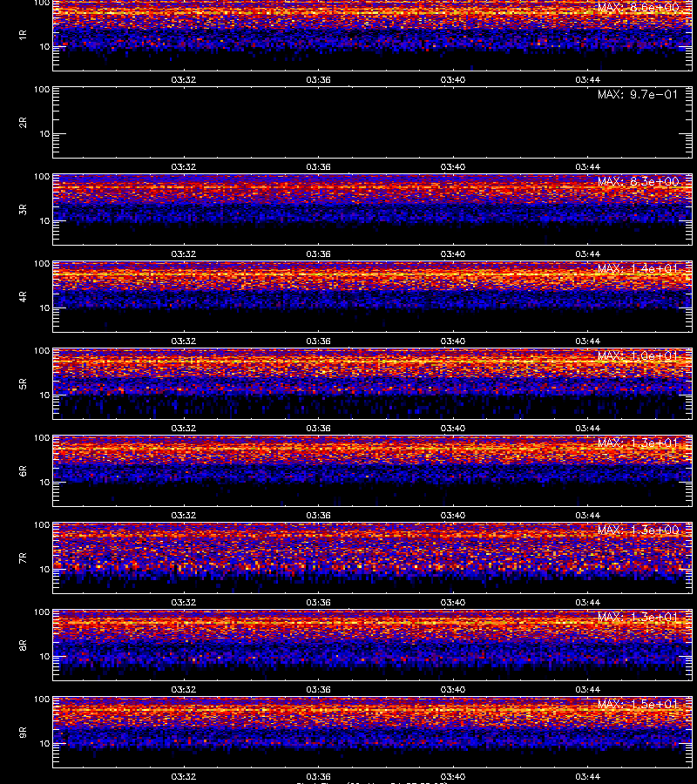Screen dimensions: 697x784
Task: Click the 10 y-axis tick label of panel 6R
Action: [x=44, y=482]
